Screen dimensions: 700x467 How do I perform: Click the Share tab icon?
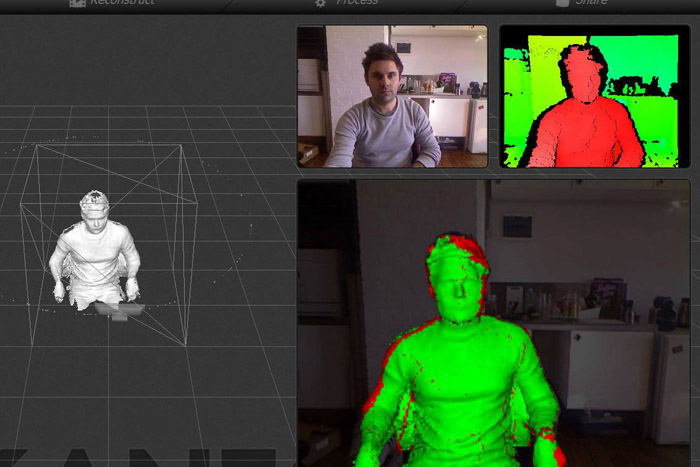coord(562,3)
